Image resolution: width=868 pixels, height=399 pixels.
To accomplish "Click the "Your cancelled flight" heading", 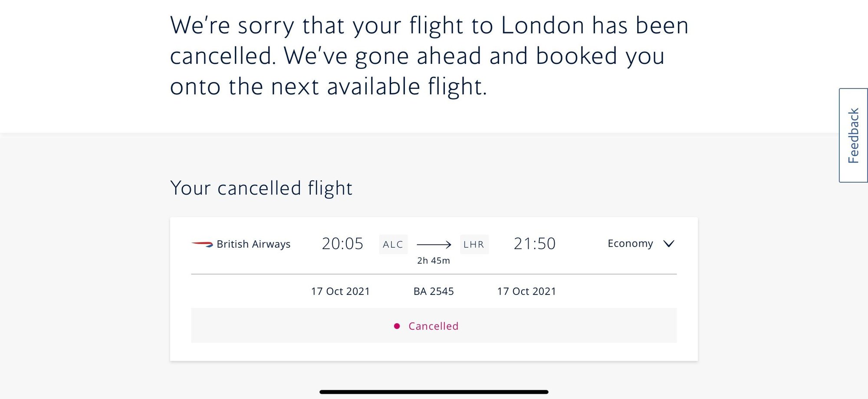I will (261, 188).
